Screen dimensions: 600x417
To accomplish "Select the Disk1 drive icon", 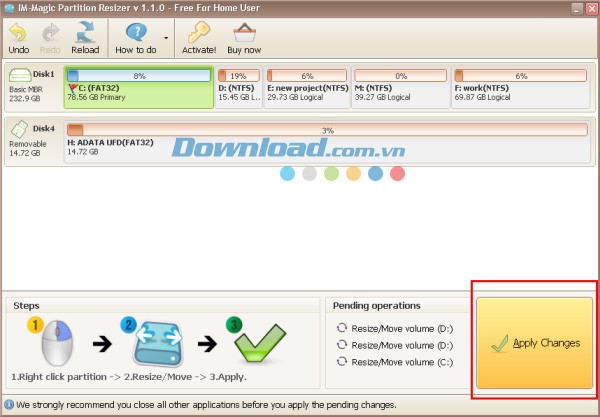I will [x=20, y=75].
